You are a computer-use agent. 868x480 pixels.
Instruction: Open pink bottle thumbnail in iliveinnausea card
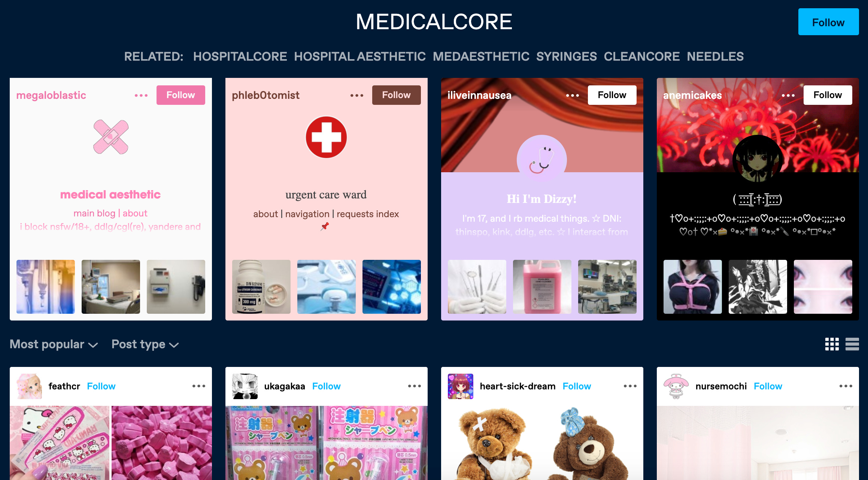coord(542,287)
